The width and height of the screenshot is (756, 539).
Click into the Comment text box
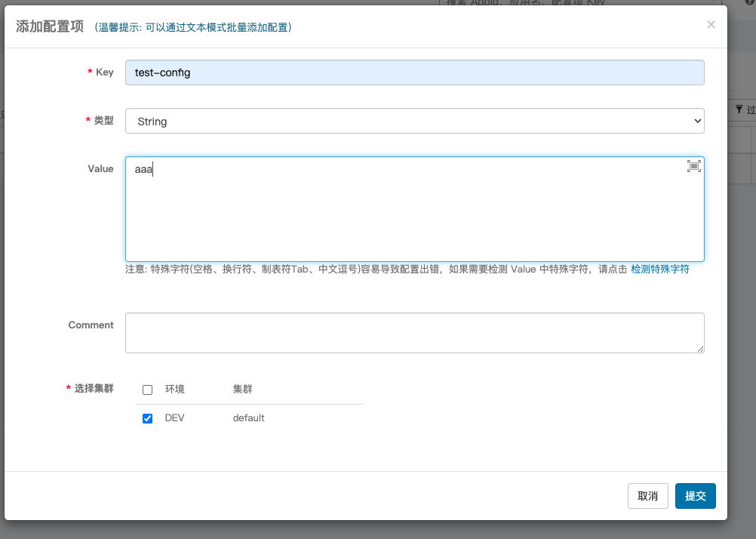coord(415,333)
